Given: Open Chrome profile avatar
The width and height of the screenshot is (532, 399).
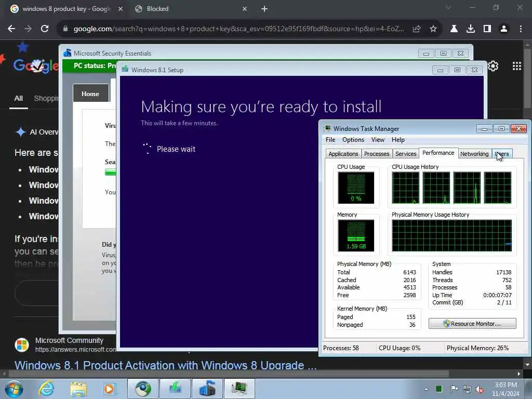Looking at the screenshot, I should tap(504, 29).
